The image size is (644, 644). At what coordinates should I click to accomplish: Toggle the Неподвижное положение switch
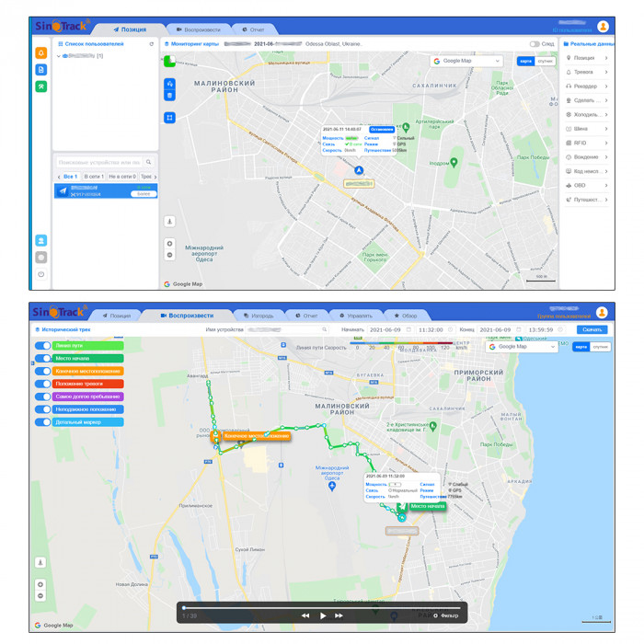coord(42,409)
